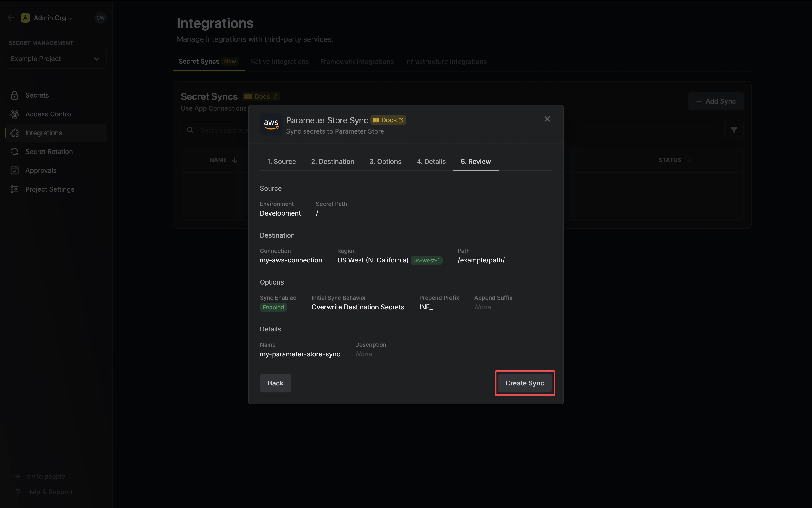Click Help & Support link

click(x=44, y=492)
